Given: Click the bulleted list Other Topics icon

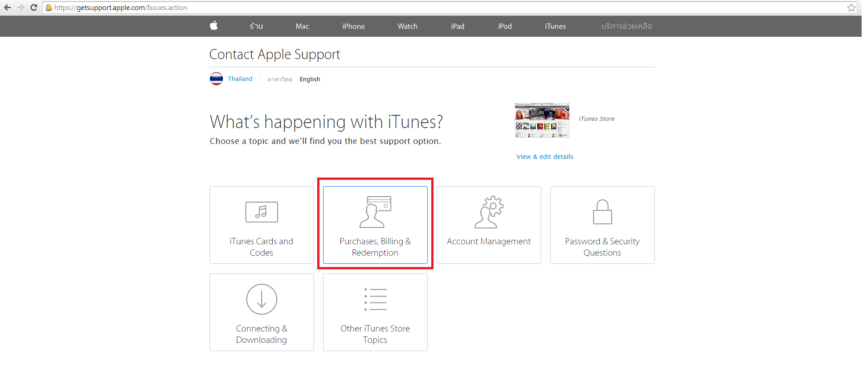Looking at the screenshot, I should [375, 299].
